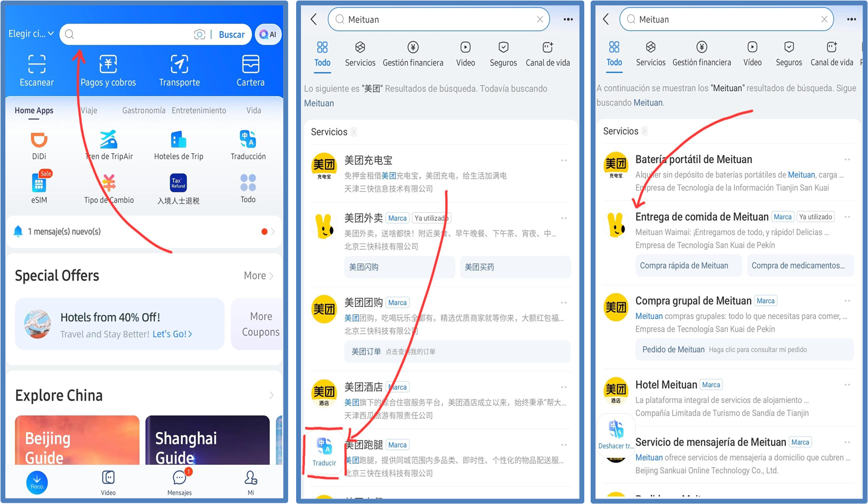Open options dots for Compra grupal de Meituan
The width and height of the screenshot is (868, 504).
(847, 301)
